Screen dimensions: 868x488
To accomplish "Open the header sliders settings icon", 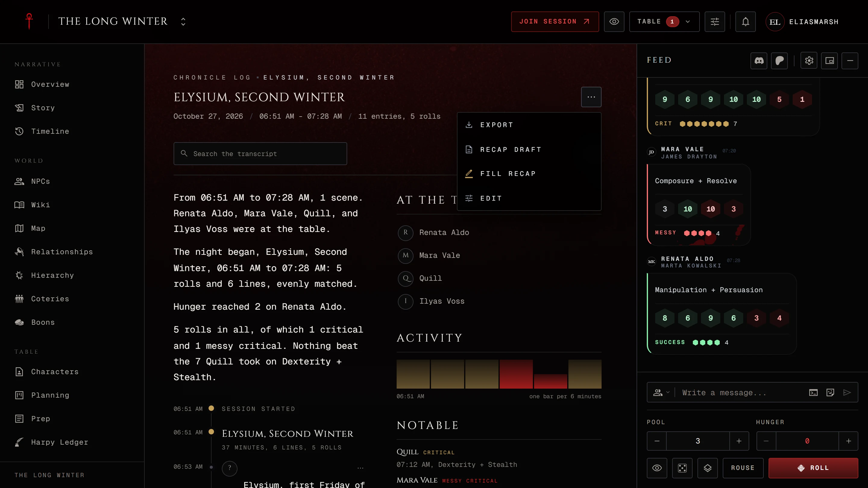I will (714, 22).
